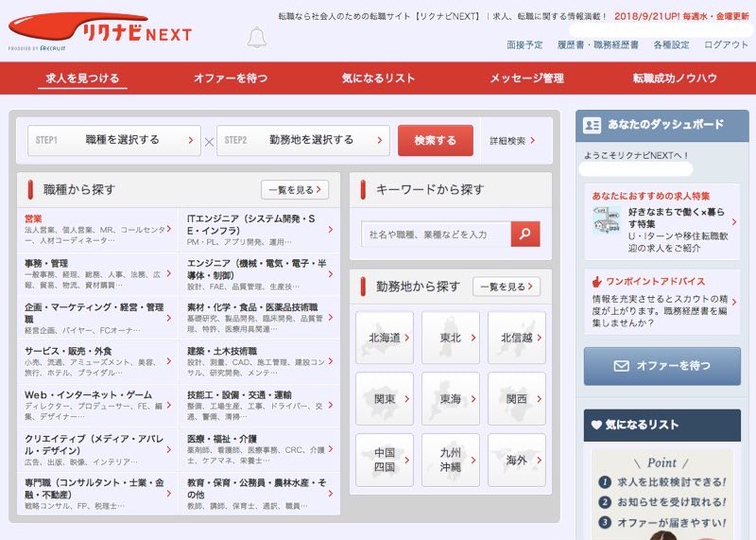
Task: Open 各種設定 settings link
Action: tap(671, 44)
